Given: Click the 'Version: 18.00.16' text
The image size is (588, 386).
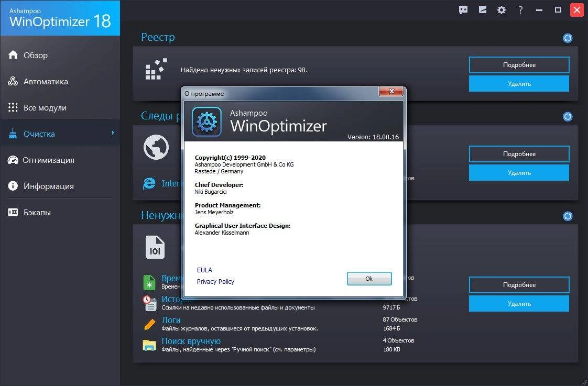Looking at the screenshot, I should (x=373, y=137).
